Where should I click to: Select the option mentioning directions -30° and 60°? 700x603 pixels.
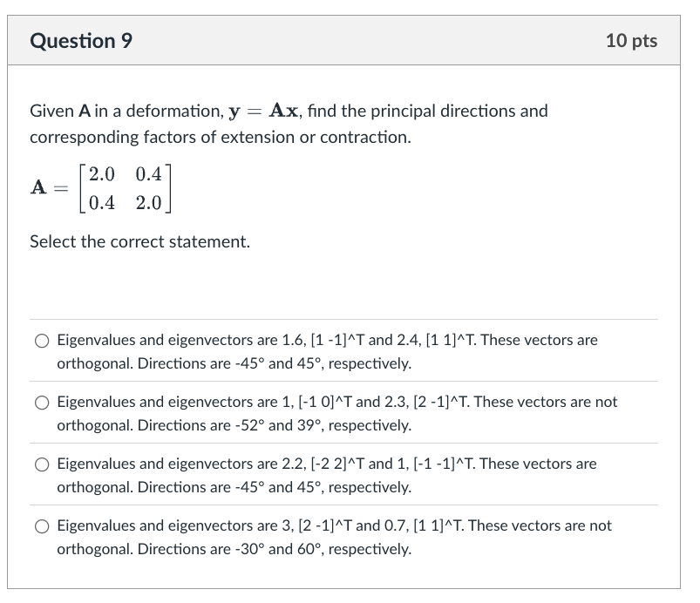[x=41, y=526]
